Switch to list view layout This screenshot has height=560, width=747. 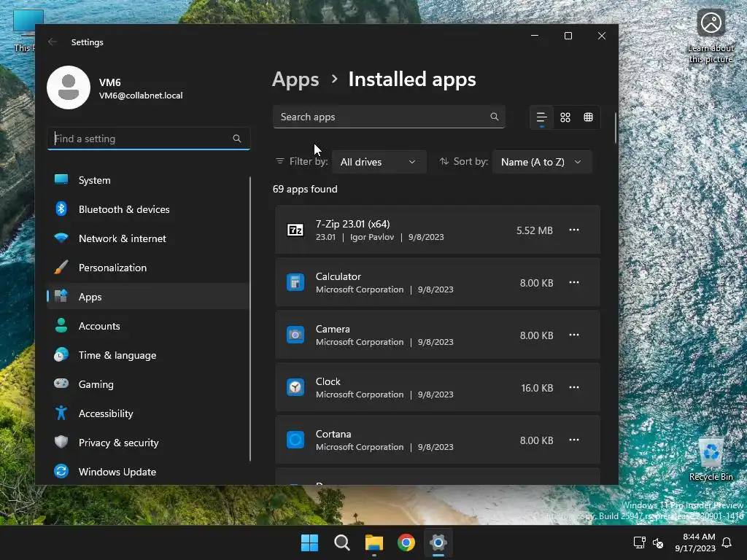[x=542, y=117]
